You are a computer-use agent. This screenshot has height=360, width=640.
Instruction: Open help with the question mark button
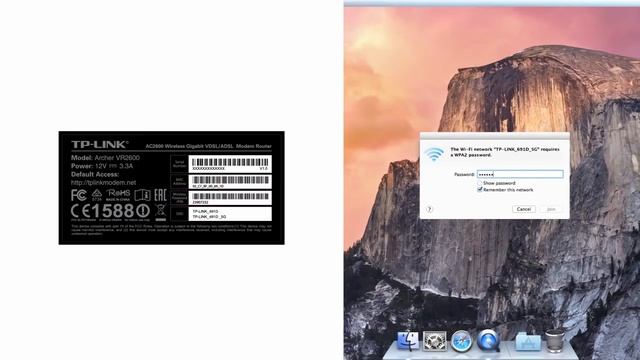pyautogui.click(x=429, y=209)
